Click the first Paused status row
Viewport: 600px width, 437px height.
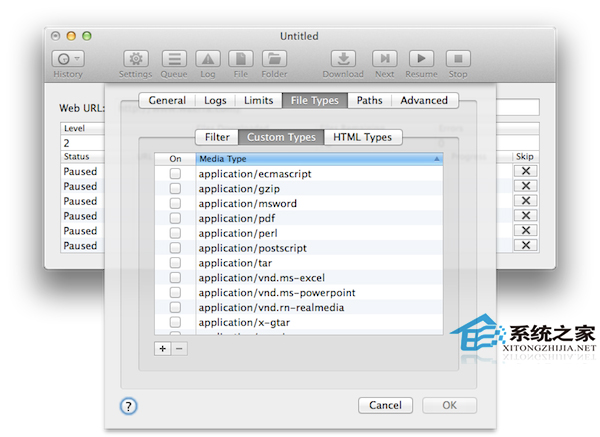[x=82, y=171]
